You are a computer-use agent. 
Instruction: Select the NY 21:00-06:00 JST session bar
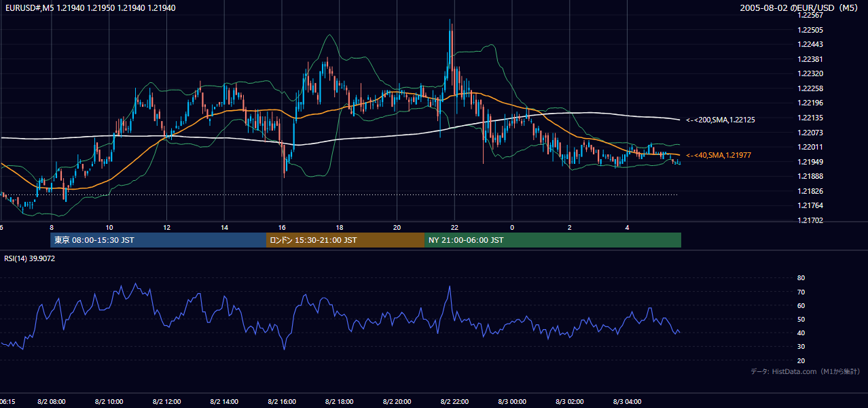click(553, 240)
